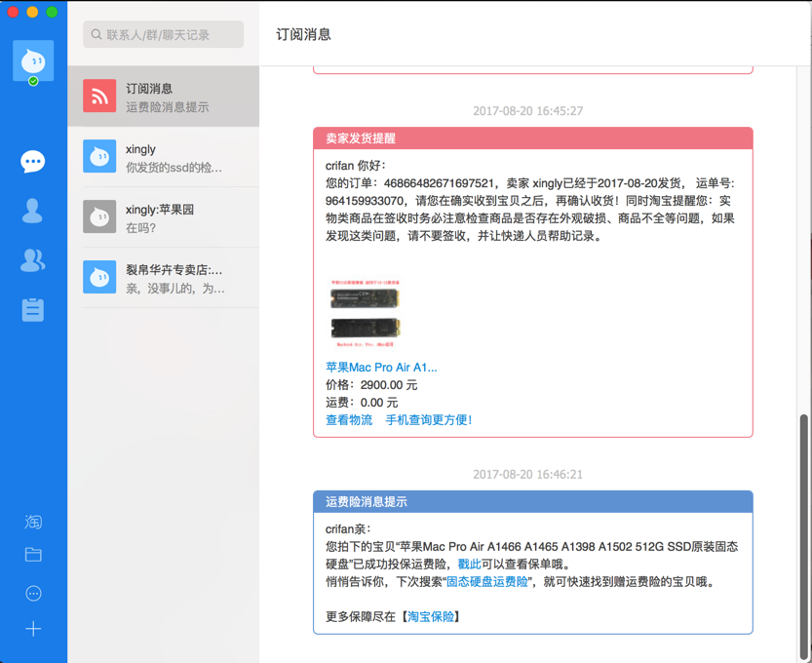The width and height of the screenshot is (812, 663).
Task: Click the 运费险消息提示 card header
Action: [533, 502]
